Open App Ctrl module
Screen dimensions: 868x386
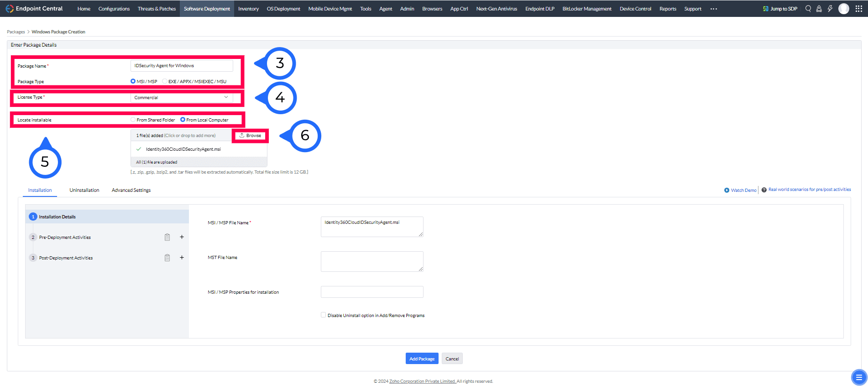(x=459, y=9)
